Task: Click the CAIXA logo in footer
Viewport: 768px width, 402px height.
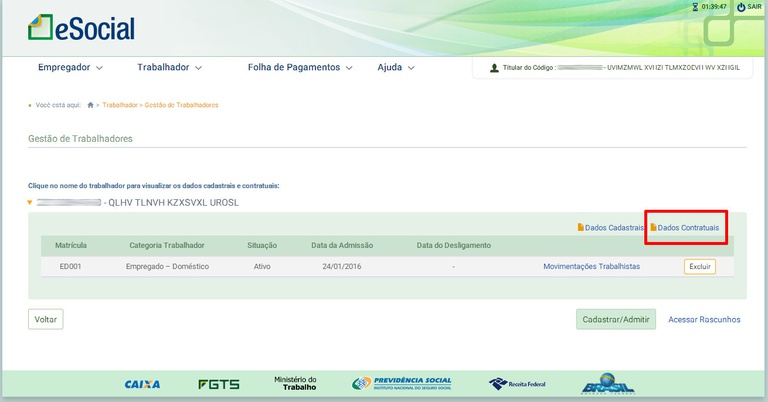Action: 142,384
